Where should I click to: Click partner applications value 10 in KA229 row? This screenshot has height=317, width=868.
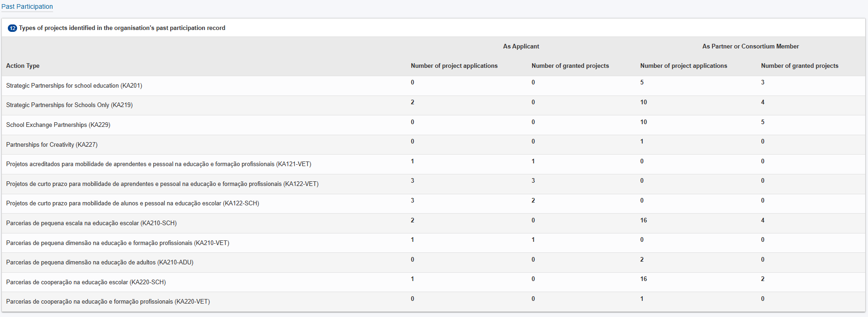[644, 122]
